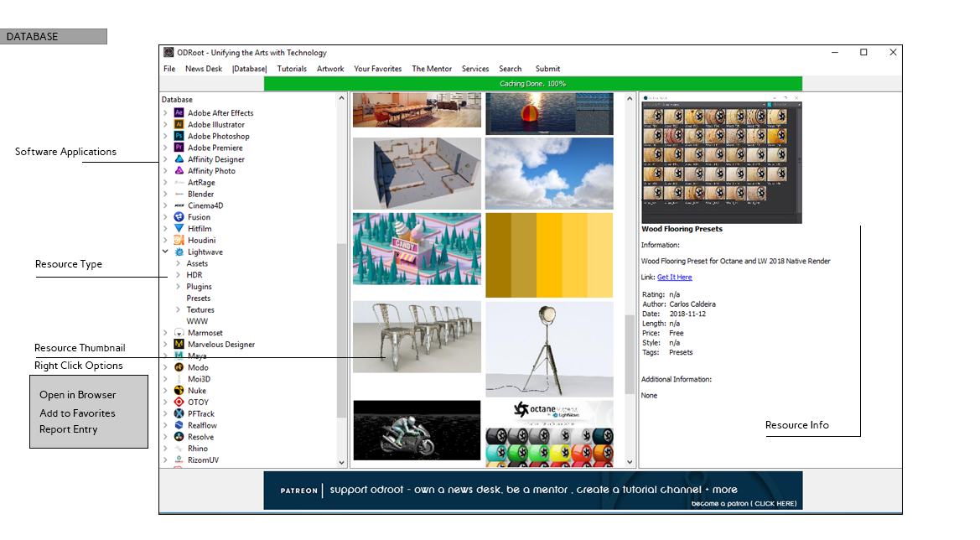
Task: Click the Affinity Designer icon
Action: (x=179, y=159)
